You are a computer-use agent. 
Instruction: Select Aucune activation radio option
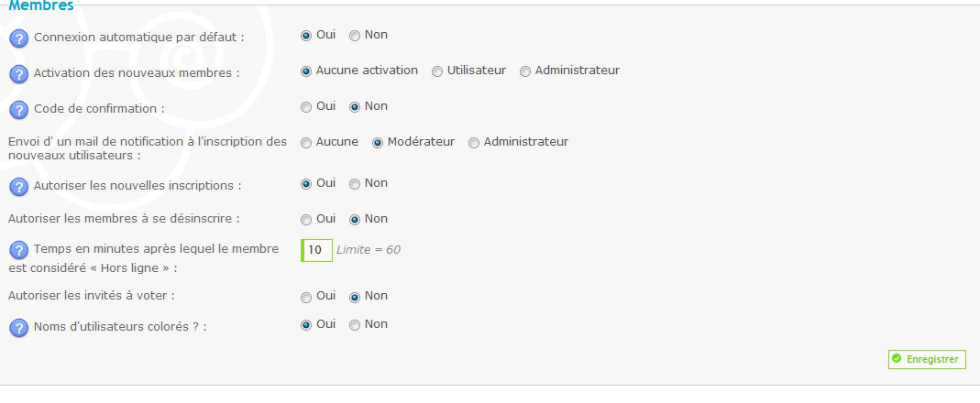click(306, 71)
